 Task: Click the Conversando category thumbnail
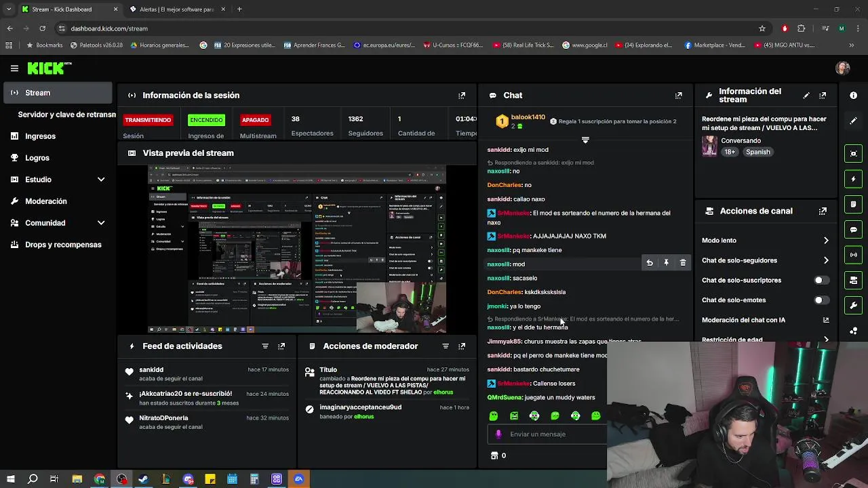tap(709, 146)
